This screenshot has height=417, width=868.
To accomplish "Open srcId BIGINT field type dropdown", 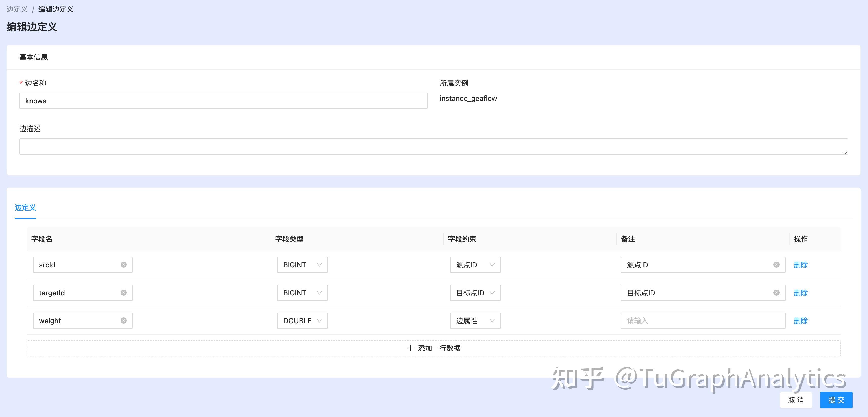I will coord(302,265).
